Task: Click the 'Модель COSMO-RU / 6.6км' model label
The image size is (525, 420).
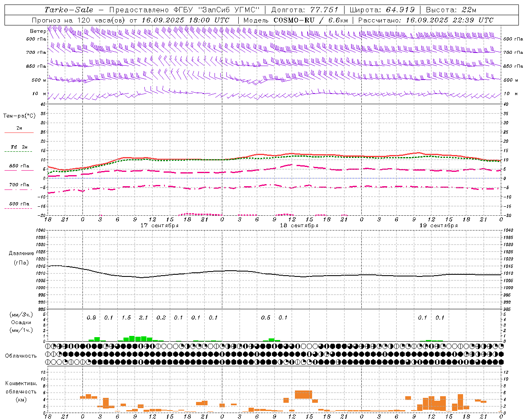Action: [x=296, y=20]
